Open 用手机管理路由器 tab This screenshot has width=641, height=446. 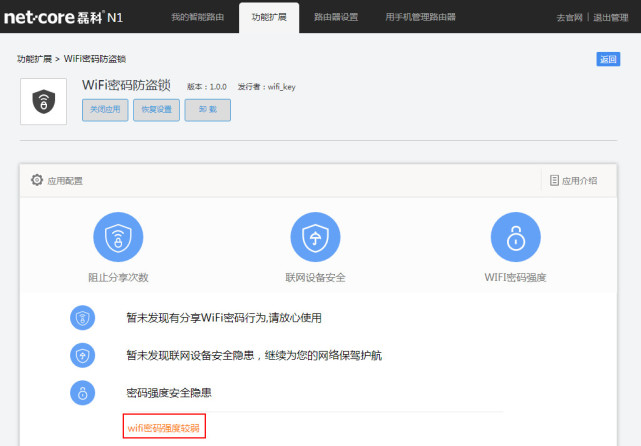(x=420, y=17)
